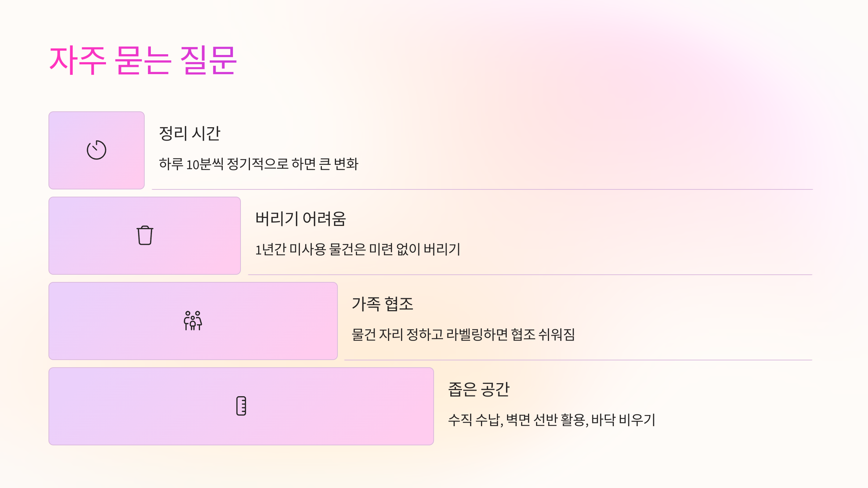Click the divider line below 버리기 어려움 row
Screen dimensions: 868x488
pyautogui.click(x=530, y=275)
